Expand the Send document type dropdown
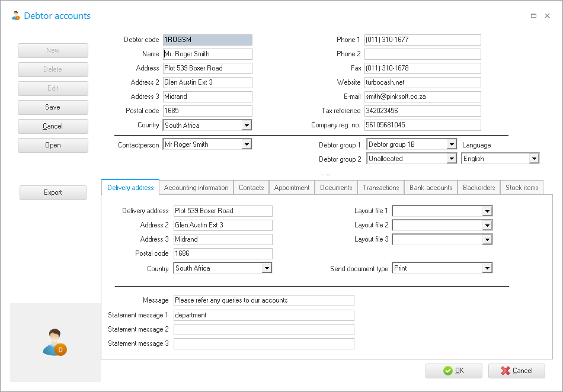 coord(487,268)
